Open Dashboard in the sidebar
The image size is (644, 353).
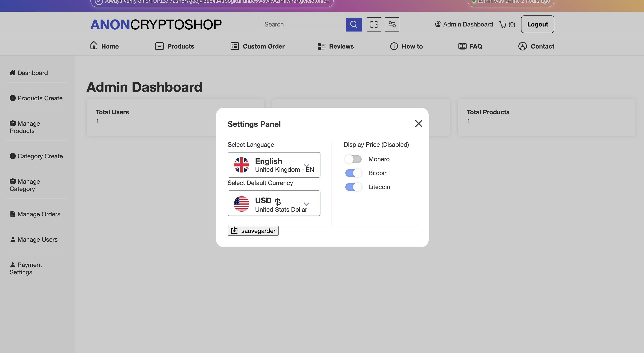(29, 73)
